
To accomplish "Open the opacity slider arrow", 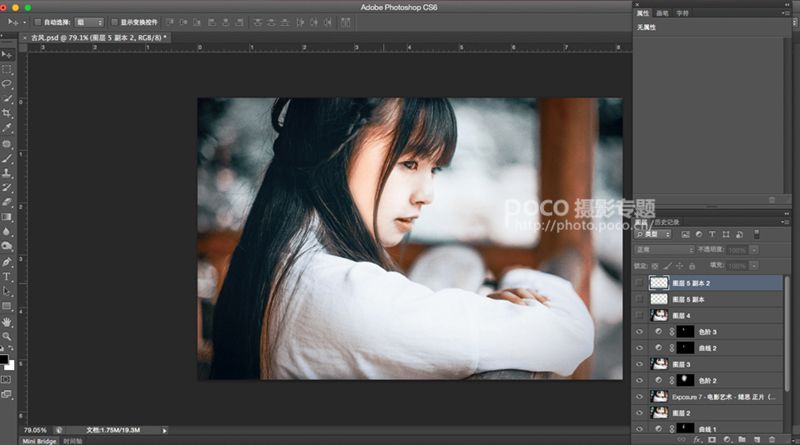I will pyautogui.click(x=754, y=250).
